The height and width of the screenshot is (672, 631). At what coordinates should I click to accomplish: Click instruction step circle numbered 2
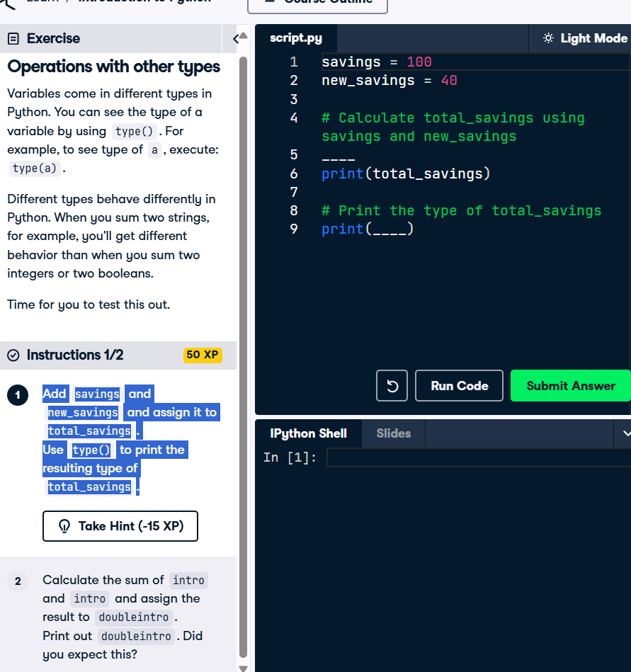pyautogui.click(x=17, y=581)
